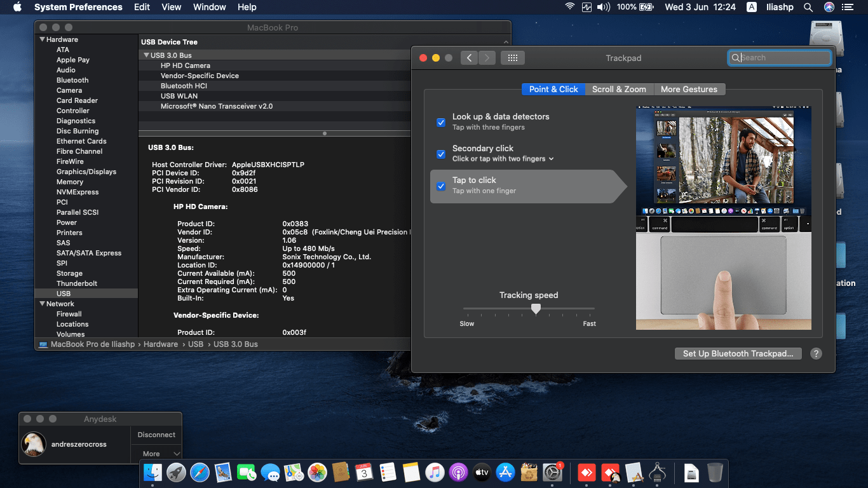The width and height of the screenshot is (868, 488).
Task: Collapse the Hardware sidebar section
Action: click(41, 39)
